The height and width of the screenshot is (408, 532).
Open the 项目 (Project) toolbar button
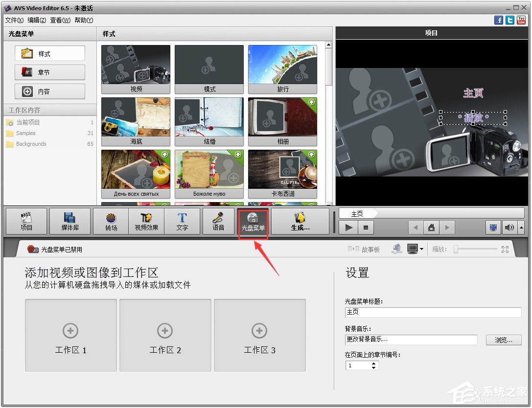point(26,221)
